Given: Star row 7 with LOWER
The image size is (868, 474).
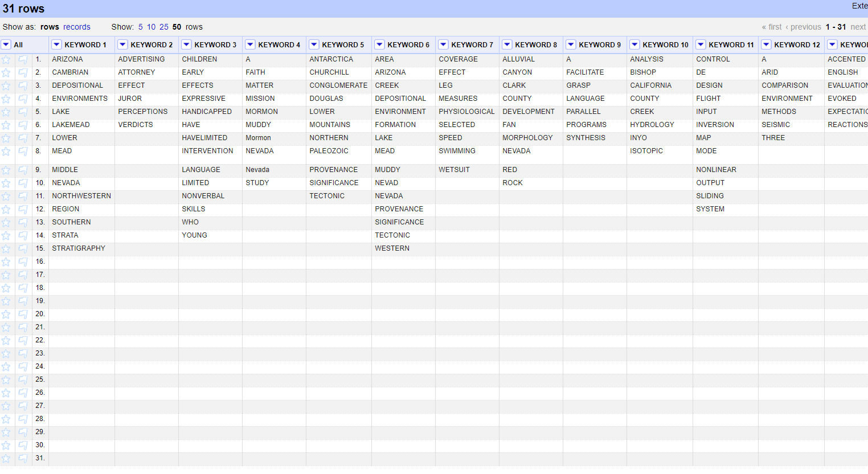Looking at the screenshot, I should tap(6, 138).
